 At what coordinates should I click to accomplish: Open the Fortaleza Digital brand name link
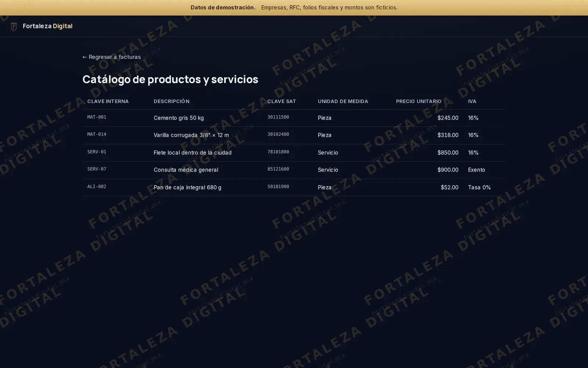pyautogui.click(x=47, y=26)
